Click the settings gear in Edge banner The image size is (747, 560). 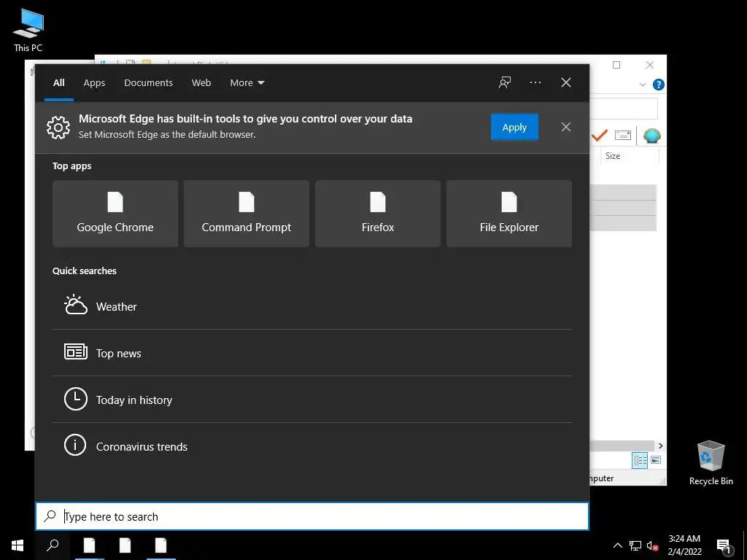click(58, 127)
